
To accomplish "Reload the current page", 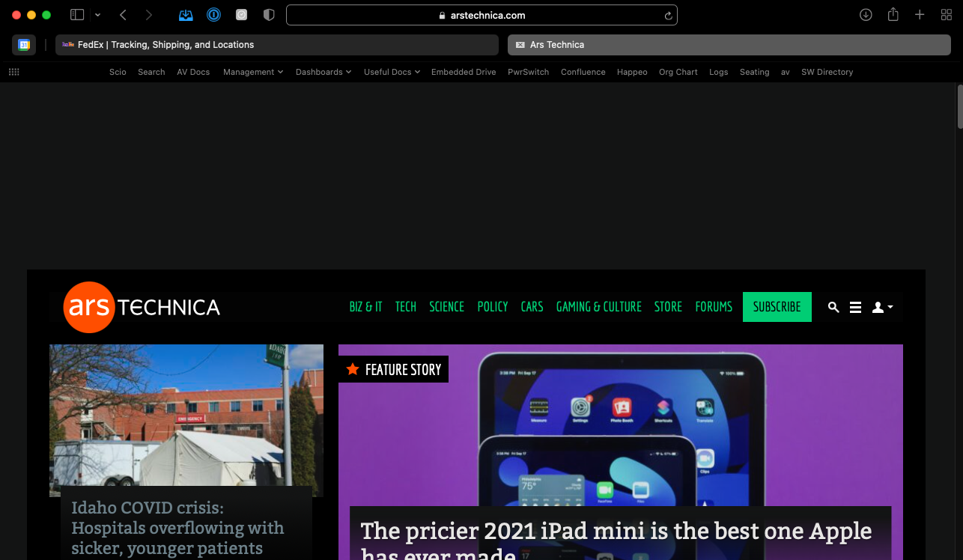I will tap(668, 15).
